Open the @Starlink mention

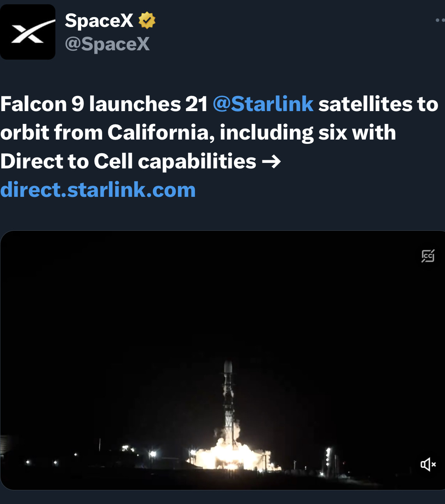263,104
